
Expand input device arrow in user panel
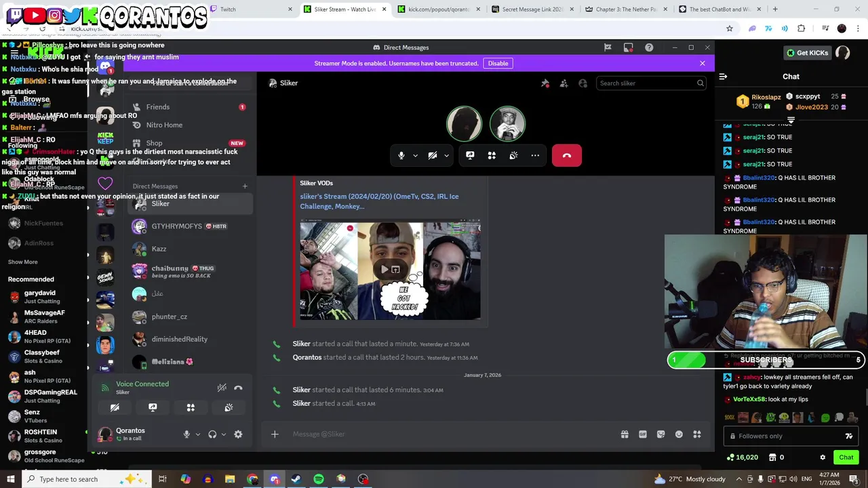tap(198, 434)
